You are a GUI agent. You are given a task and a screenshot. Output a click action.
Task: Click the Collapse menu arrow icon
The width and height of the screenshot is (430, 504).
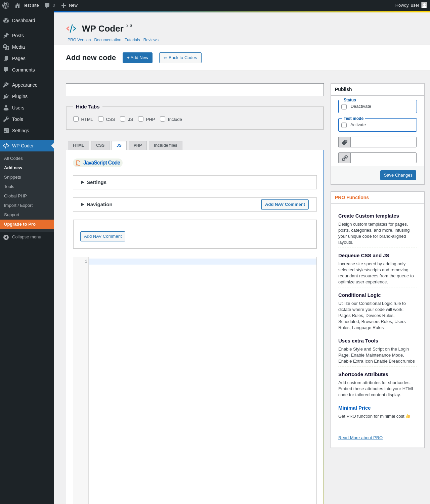pos(6,237)
